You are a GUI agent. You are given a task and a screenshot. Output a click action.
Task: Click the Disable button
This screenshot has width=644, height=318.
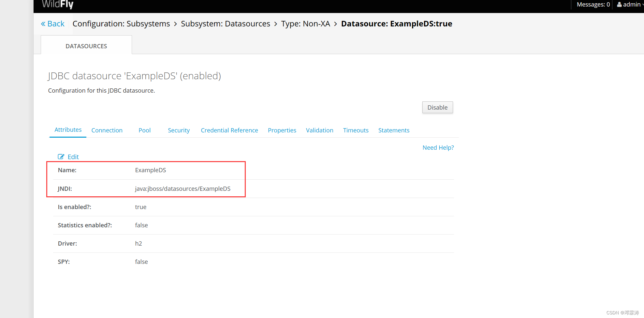point(437,107)
